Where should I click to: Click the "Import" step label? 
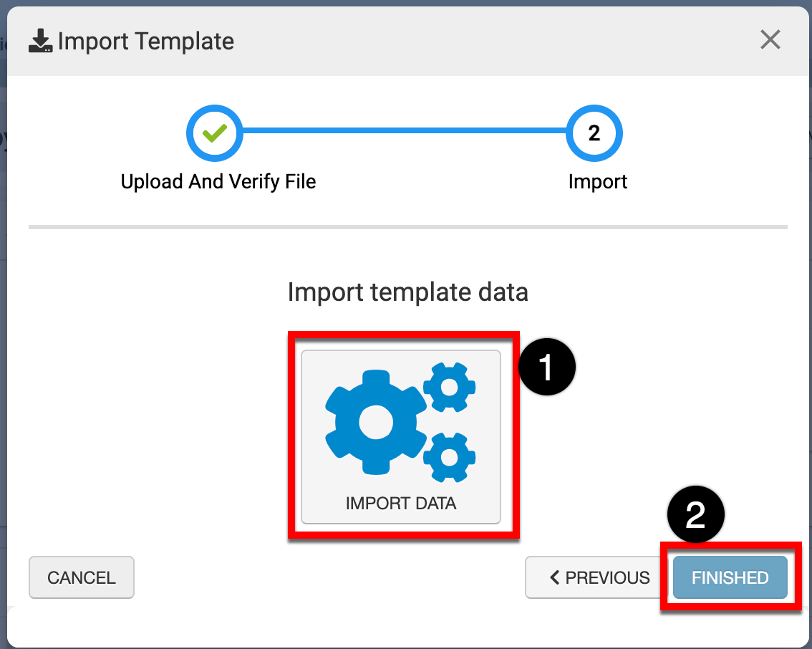pos(597,181)
